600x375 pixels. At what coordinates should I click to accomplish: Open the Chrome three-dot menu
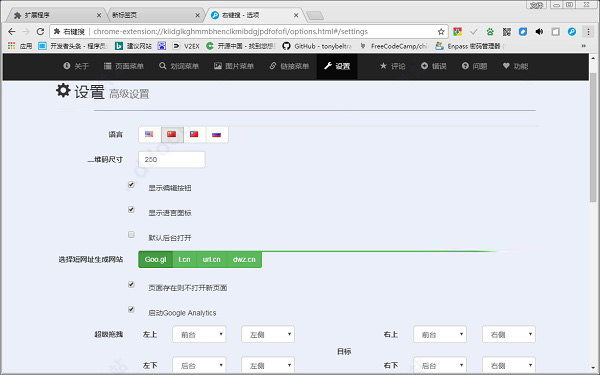point(588,32)
